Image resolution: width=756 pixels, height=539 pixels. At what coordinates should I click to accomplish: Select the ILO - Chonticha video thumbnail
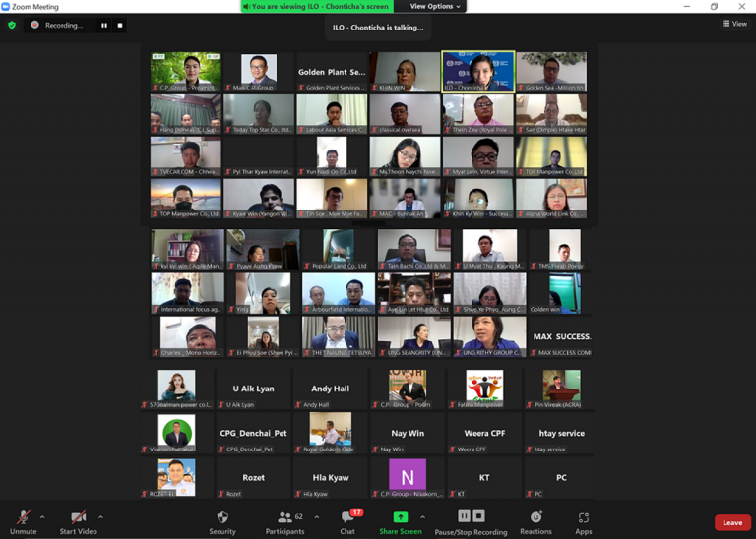pos(477,72)
